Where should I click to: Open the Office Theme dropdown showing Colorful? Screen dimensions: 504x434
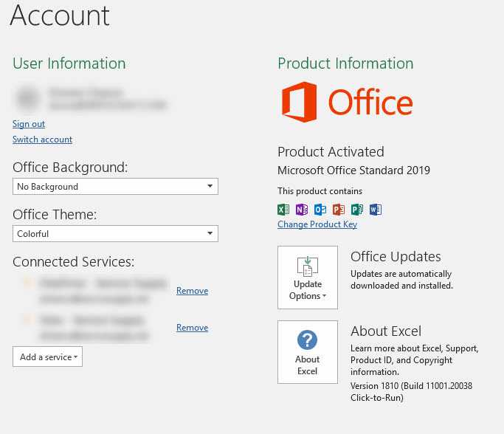pyautogui.click(x=115, y=234)
